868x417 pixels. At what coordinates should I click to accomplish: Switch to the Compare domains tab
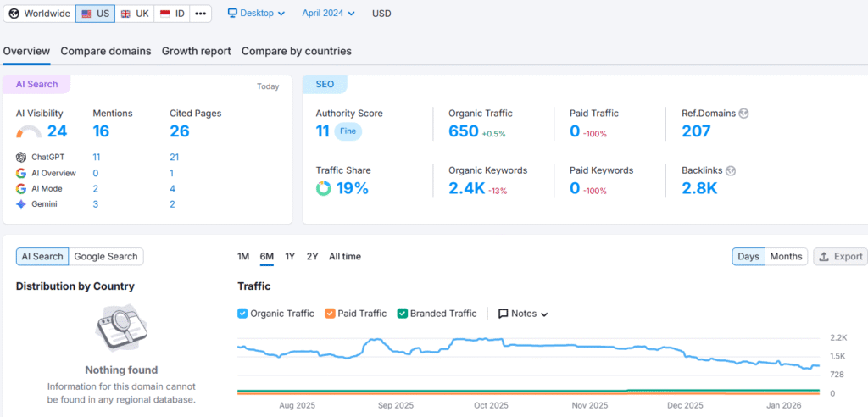pos(106,51)
